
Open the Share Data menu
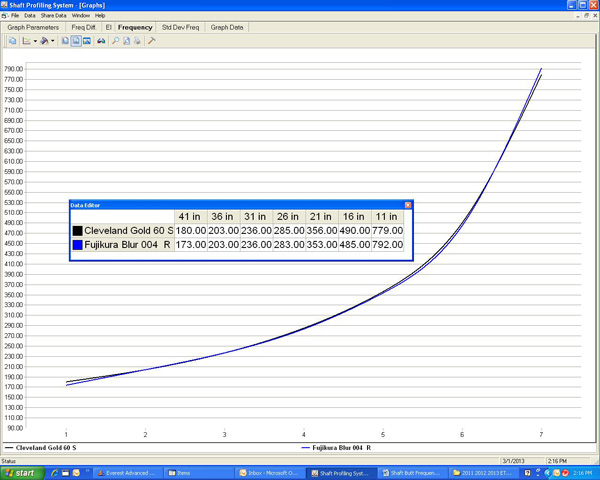pos(54,16)
